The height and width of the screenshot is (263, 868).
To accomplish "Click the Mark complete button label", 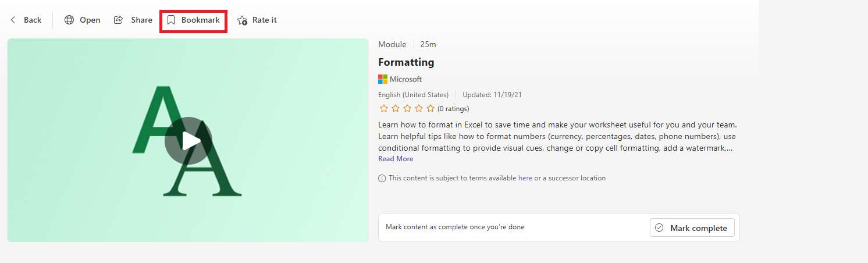I will pyautogui.click(x=699, y=228).
